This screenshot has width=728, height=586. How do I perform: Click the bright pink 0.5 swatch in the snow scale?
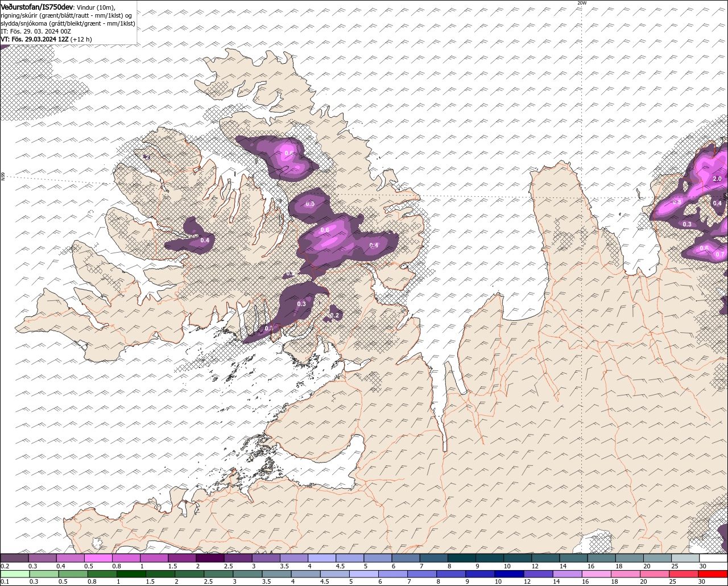98,558
